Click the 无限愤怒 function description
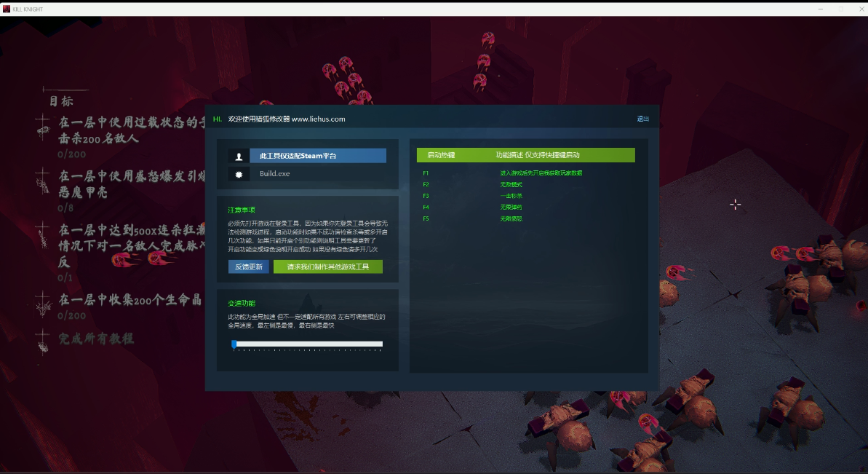The width and height of the screenshot is (868, 474). tap(511, 218)
